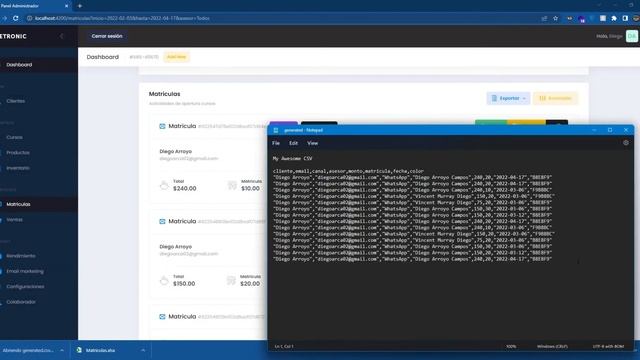Viewport: 640px width, 360px height.
Task: Open Ventas in the sidebar
Action: pos(14,220)
